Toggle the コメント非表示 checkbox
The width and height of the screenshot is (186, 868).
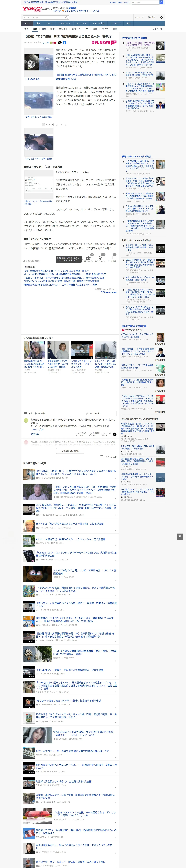[102, 457]
